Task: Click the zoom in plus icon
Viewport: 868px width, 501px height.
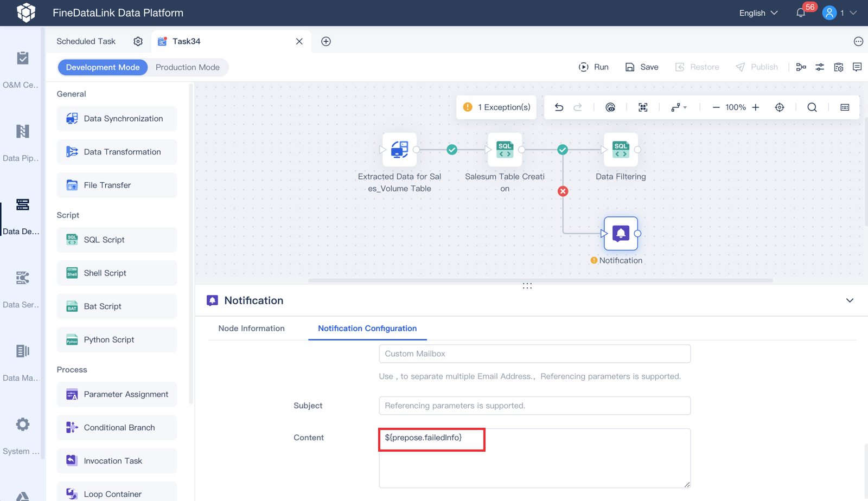Action: [756, 107]
